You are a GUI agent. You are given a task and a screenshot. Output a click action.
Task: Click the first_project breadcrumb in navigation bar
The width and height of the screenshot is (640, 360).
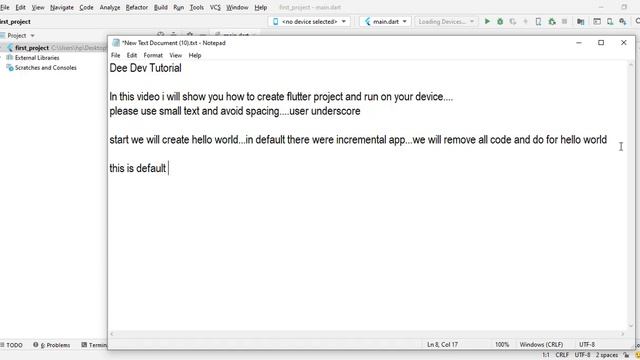(15, 22)
